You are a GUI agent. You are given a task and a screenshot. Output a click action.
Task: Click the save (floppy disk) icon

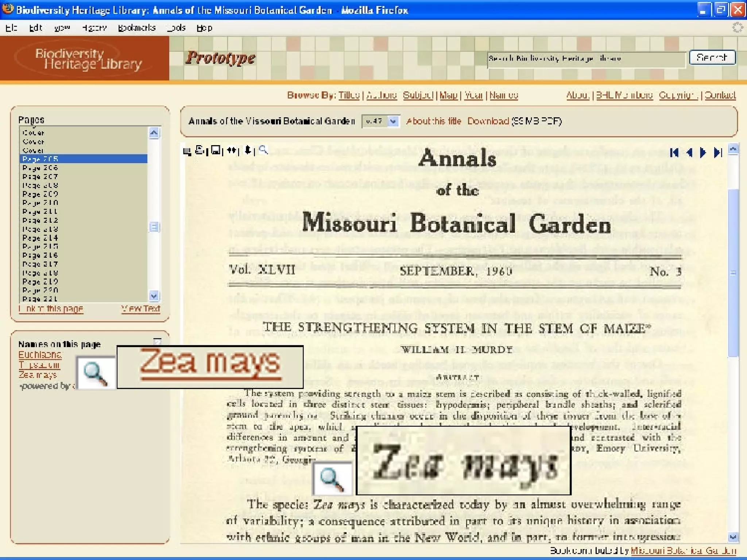(x=216, y=150)
